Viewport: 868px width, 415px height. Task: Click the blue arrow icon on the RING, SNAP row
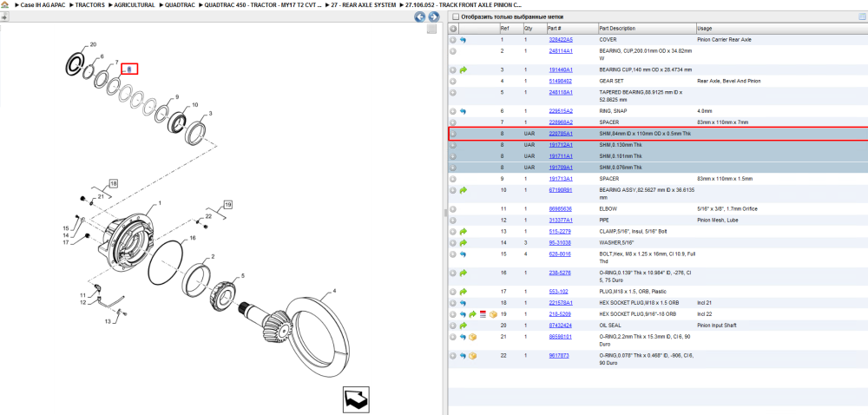[464, 111]
